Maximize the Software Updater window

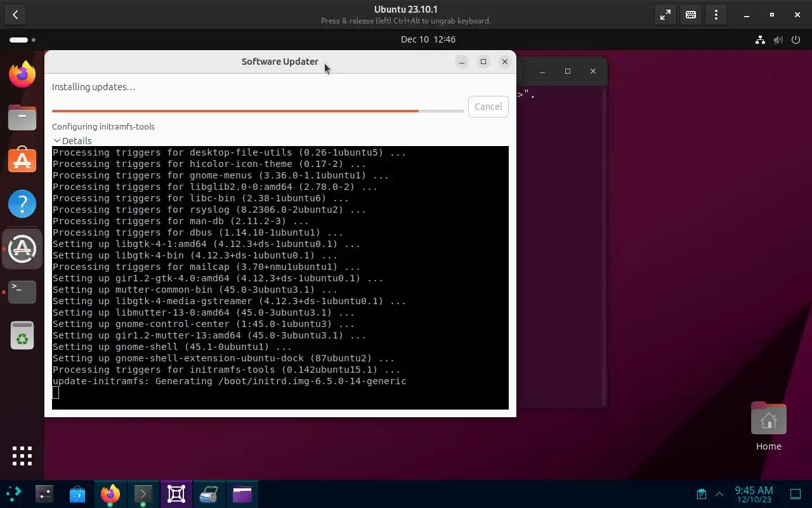click(x=483, y=62)
